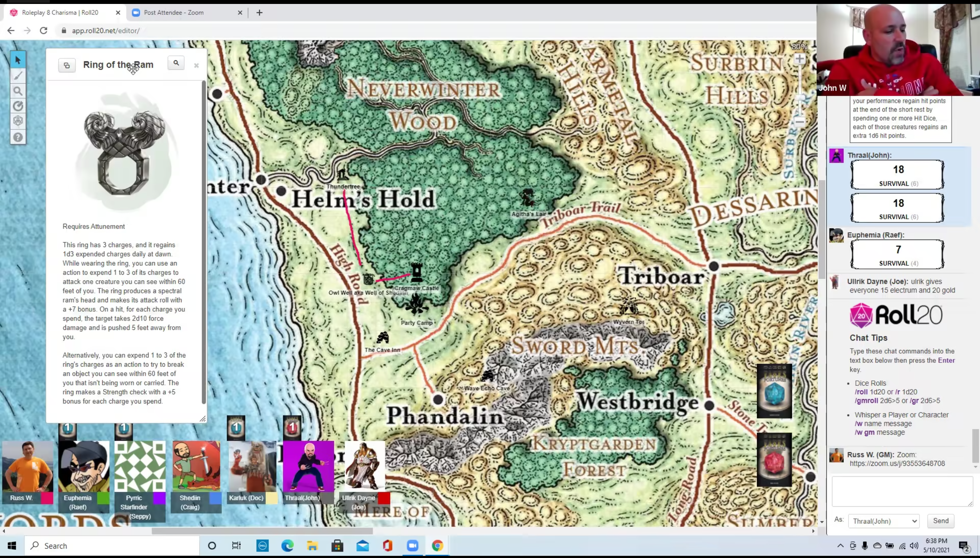Click browser Back arrow
This screenshot has height=558, width=980.
pos(11,30)
